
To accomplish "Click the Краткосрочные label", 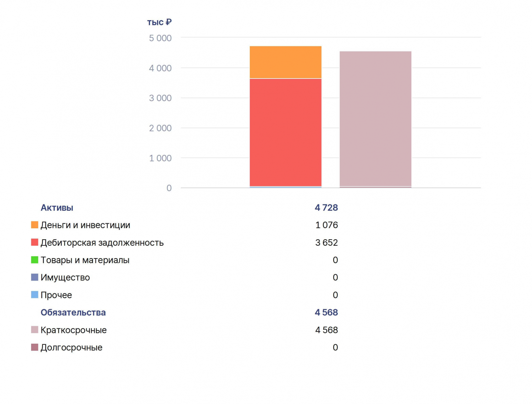I will (73, 330).
